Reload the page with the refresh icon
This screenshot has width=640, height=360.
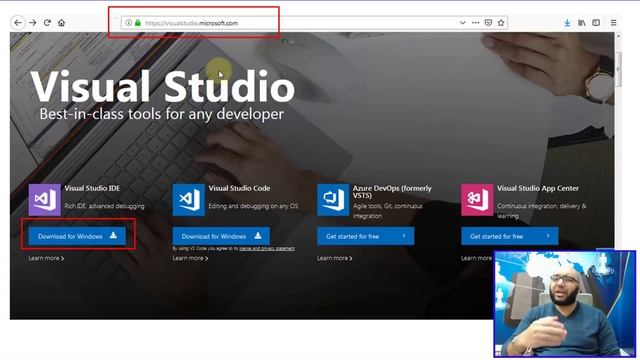[x=47, y=23]
